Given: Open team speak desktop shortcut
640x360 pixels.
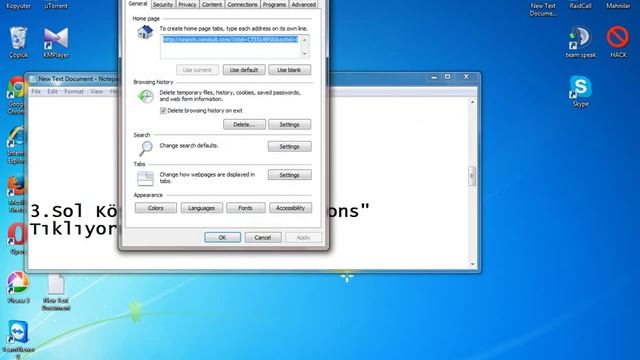Looking at the screenshot, I should pyautogui.click(x=580, y=42).
